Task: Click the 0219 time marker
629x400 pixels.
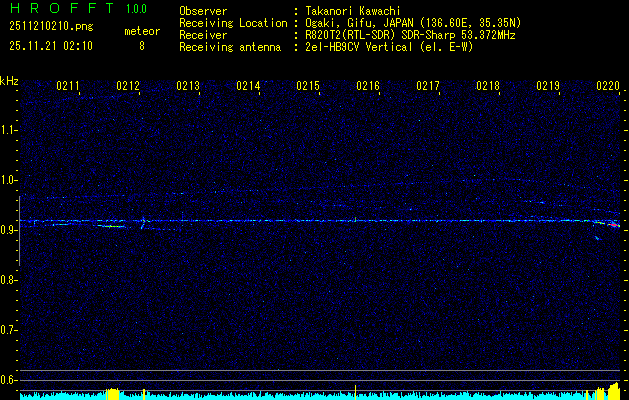Action: coord(548,85)
